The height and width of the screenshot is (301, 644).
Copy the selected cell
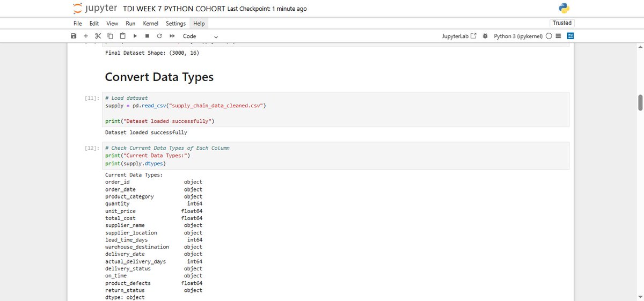pos(110,36)
